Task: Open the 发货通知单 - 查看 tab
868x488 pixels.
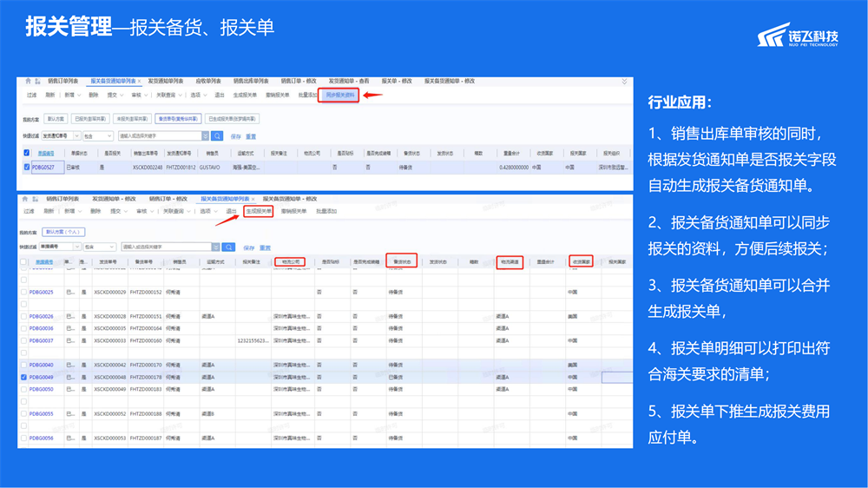Action: [349, 82]
